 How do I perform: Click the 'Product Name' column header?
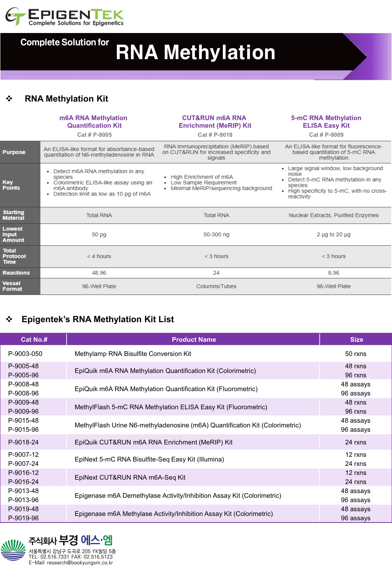(x=194, y=340)
